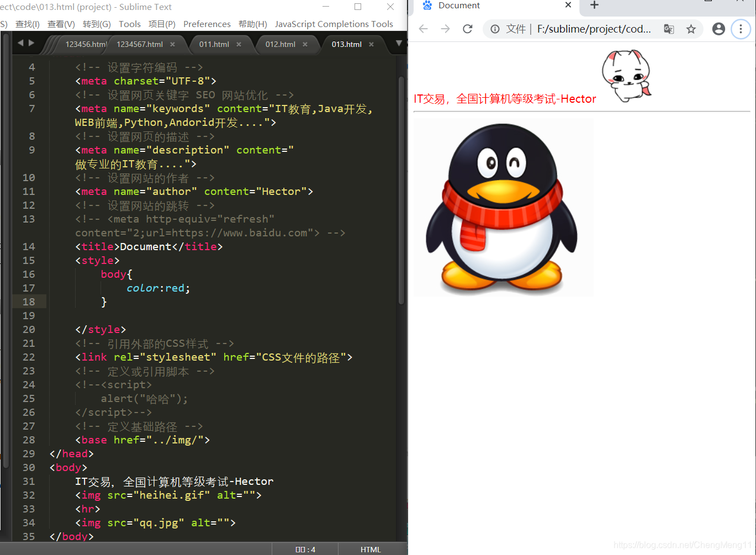The width and height of the screenshot is (756, 555).
Task: Open the 转到(G) menu
Action: 97,24
